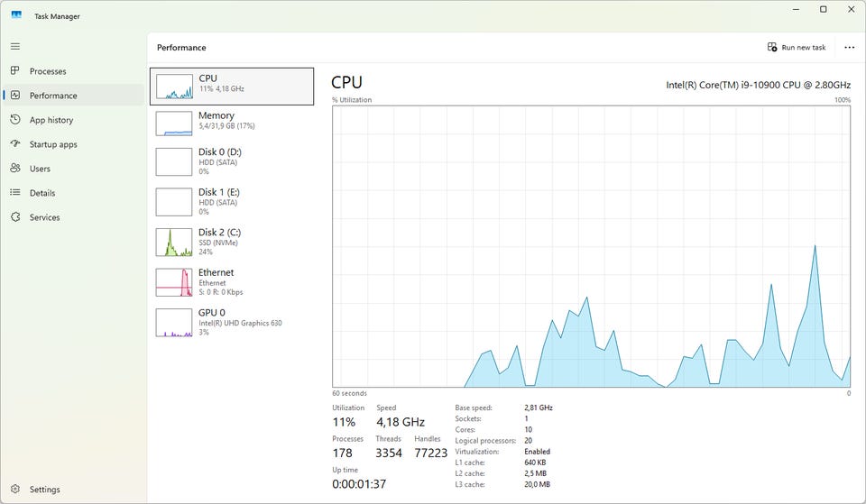Screen dimensions: 866x504
Task: Click the Users people icon
Action: tap(15, 168)
